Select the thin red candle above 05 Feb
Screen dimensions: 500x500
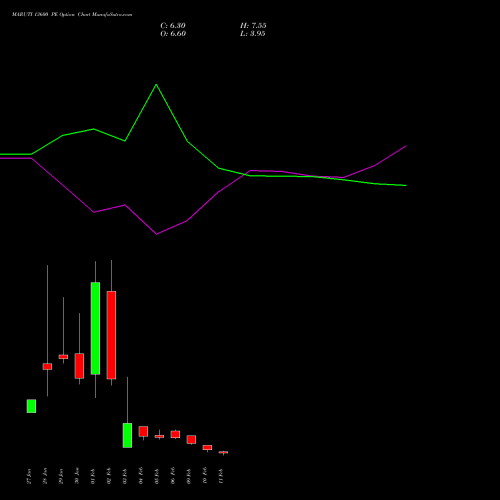coord(159,436)
